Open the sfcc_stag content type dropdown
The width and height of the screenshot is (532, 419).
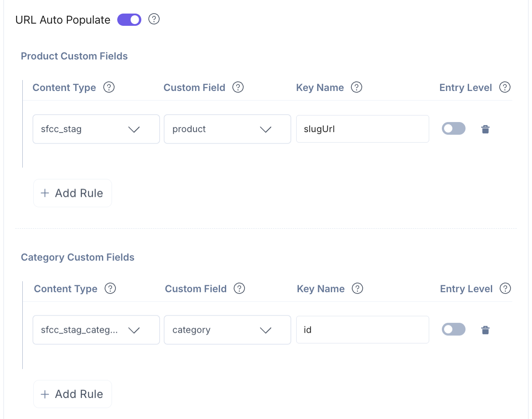[x=96, y=129]
